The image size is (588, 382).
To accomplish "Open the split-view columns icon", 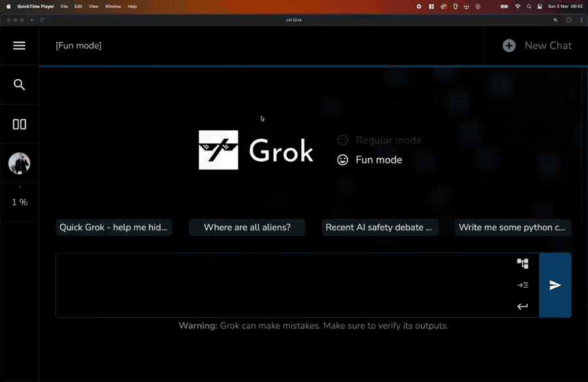I will coord(19,124).
